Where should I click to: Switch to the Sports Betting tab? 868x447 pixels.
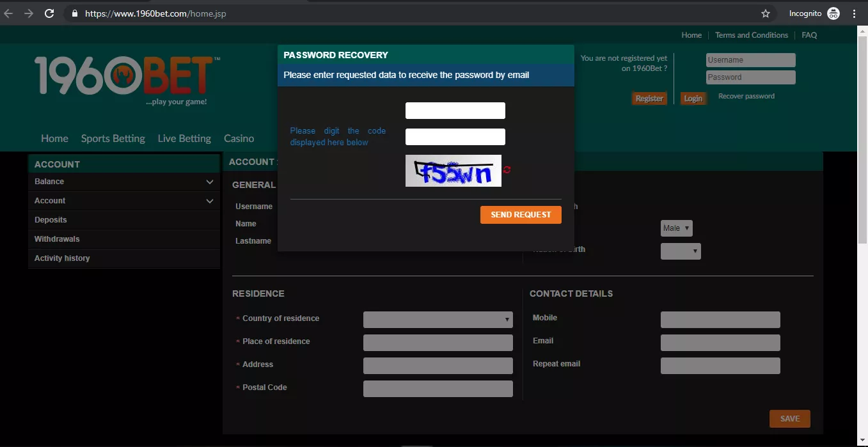point(113,138)
